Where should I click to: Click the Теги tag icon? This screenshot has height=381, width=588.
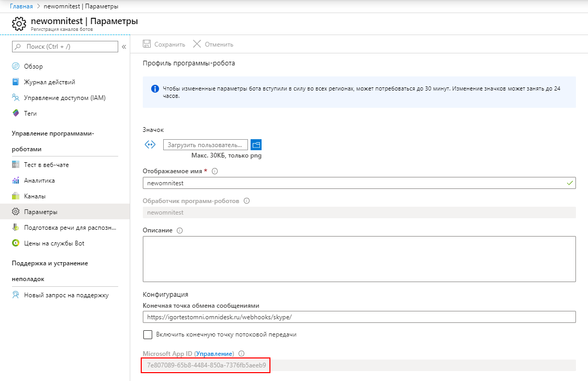[x=16, y=113]
